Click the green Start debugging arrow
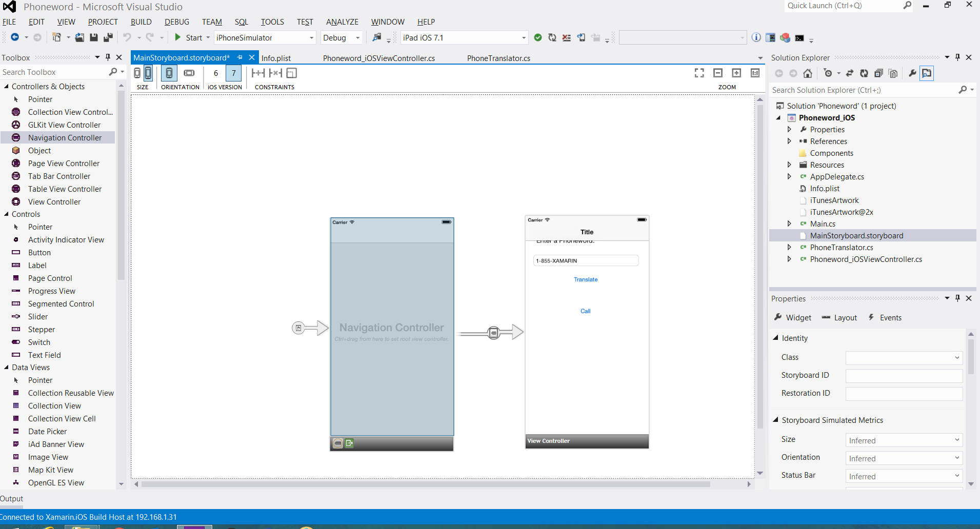This screenshot has height=529, width=980. pos(177,37)
